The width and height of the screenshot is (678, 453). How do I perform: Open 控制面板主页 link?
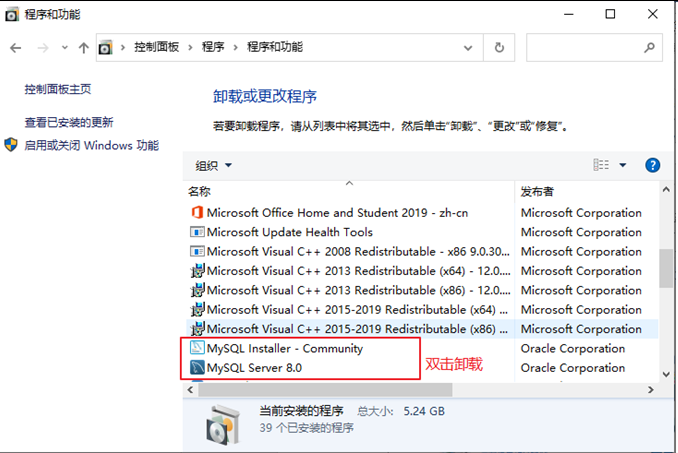(x=58, y=89)
